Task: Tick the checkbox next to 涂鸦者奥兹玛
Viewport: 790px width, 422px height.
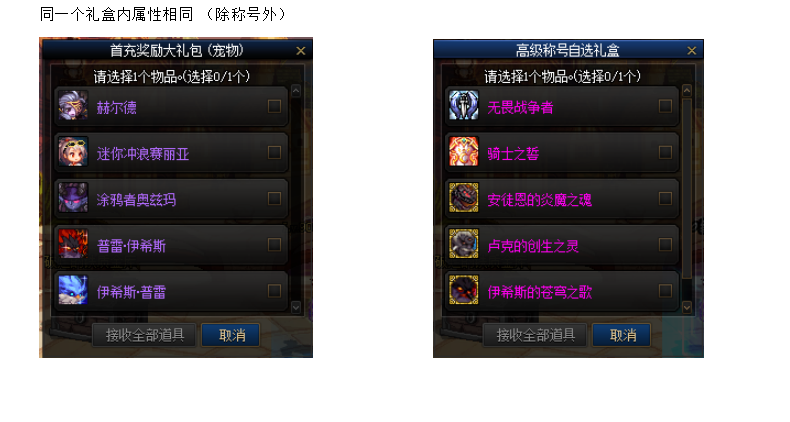Action: pos(274,198)
